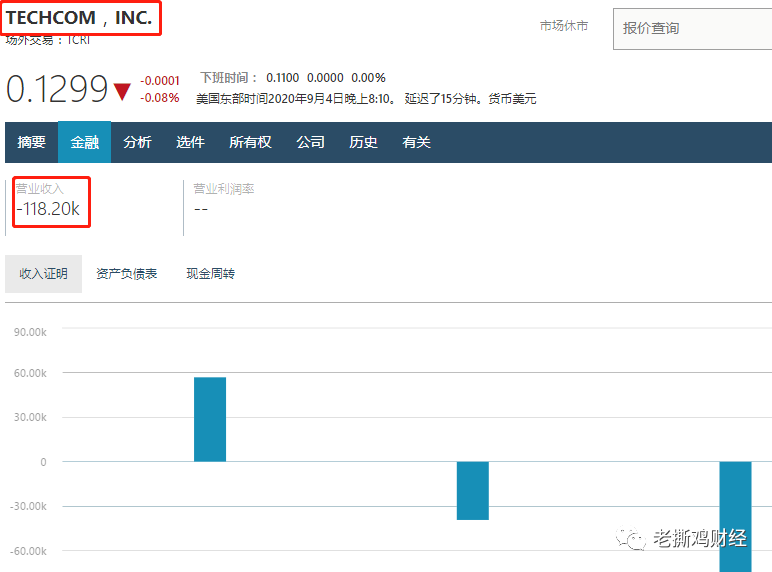
Task: Switch to 资产负债表 sub-tab
Action: [x=127, y=274]
